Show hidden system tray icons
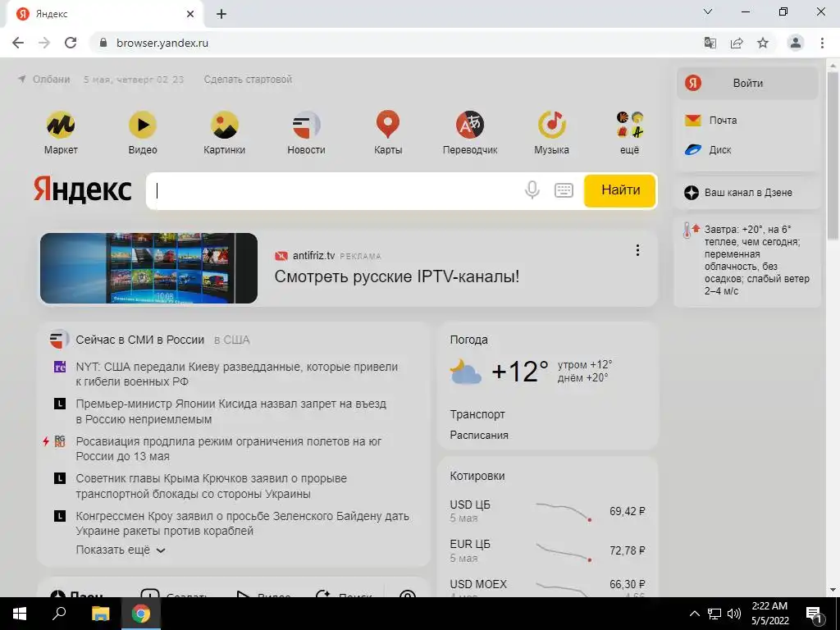Image resolution: width=840 pixels, height=630 pixels. 694,614
